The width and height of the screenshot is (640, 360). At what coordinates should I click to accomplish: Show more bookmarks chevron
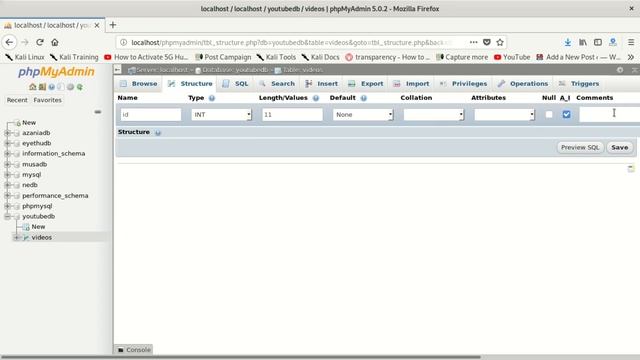[631, 57]
